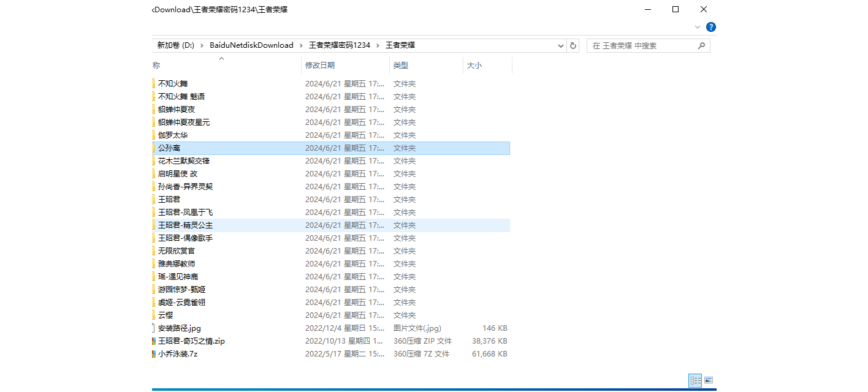Select the 花木兰默契交锋 folder

pos(184,160)
